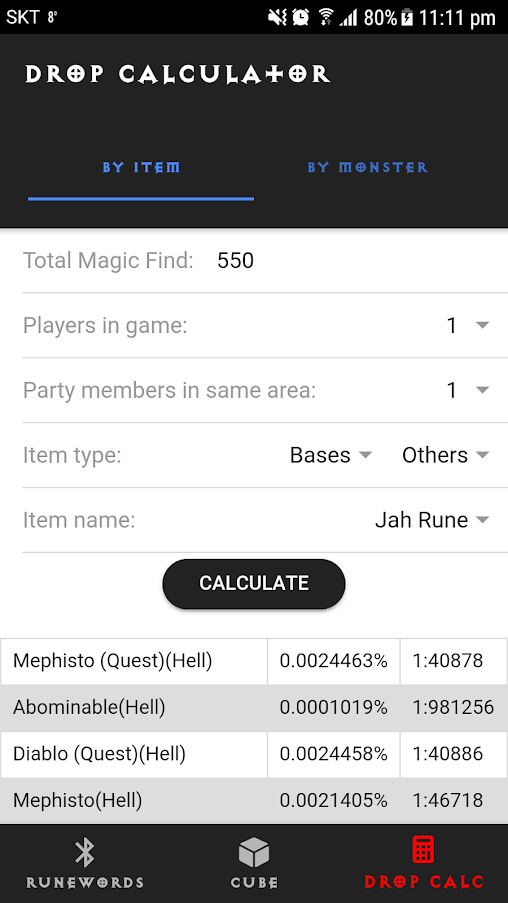Choose a different item from Jah Rune dropdown
This screenshot has width=508, height=903.
432,520
